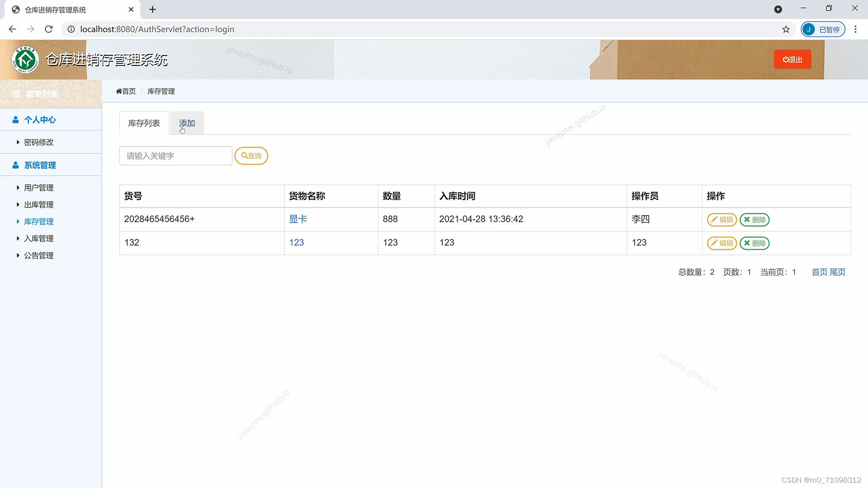Click 编辑 for the 显卡 row
Image resolution: width=868 pixels, height=488 pixels.
(x=722, y=220)
